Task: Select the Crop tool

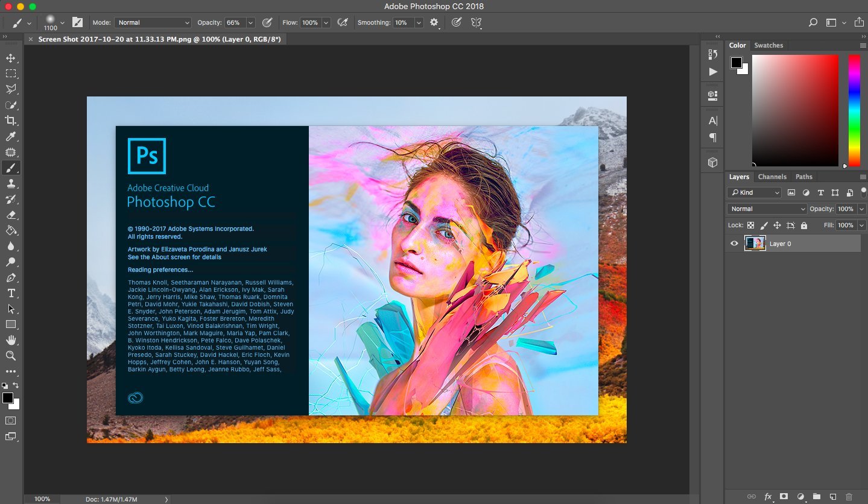Action: [10, 121]
